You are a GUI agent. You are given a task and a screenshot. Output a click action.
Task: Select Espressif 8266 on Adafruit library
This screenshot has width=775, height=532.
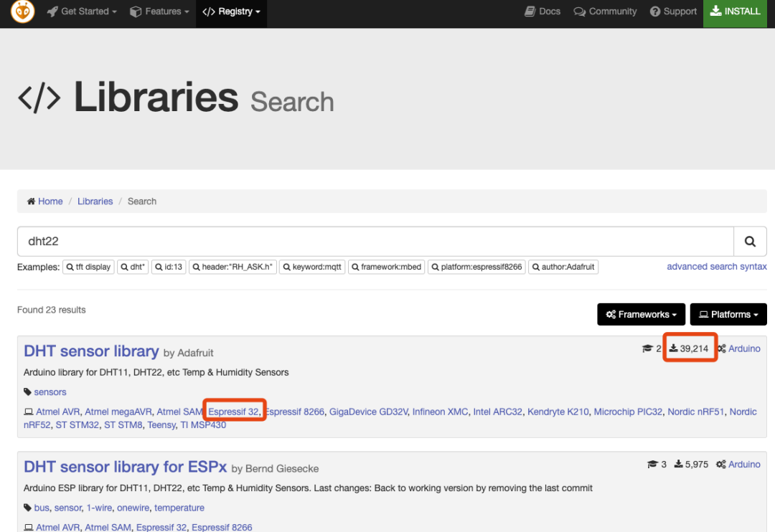click(x=294, y=412)
